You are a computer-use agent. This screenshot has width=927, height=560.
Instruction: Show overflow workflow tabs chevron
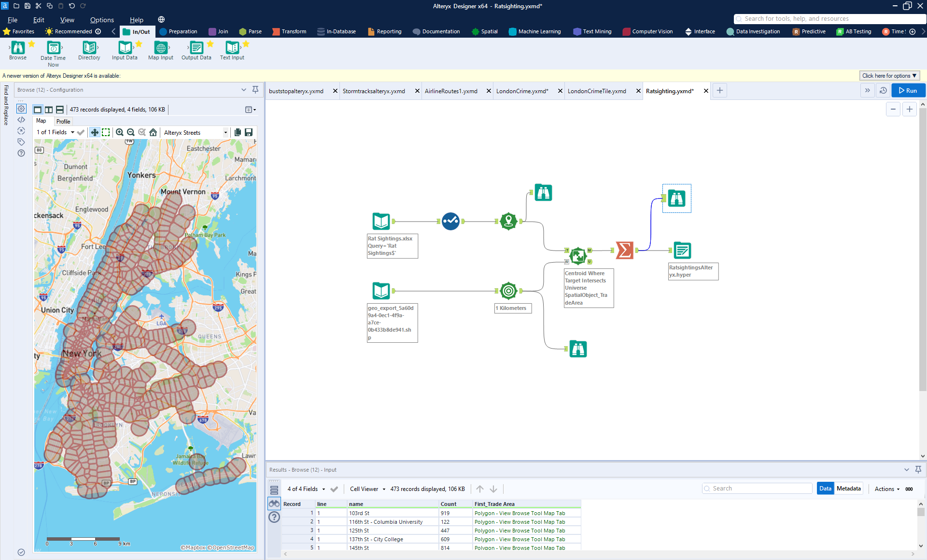point(867,90)
